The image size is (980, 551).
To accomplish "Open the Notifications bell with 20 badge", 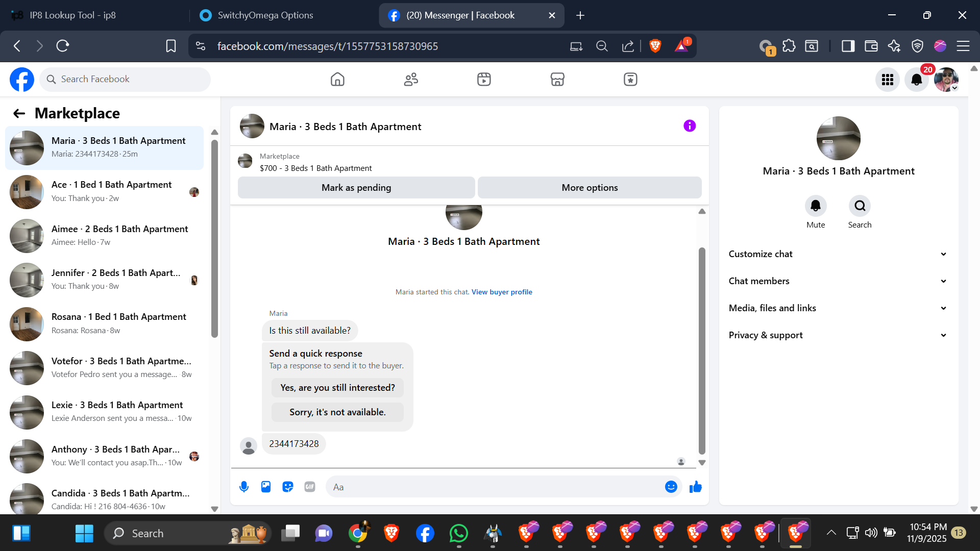I will pos(917,80).
